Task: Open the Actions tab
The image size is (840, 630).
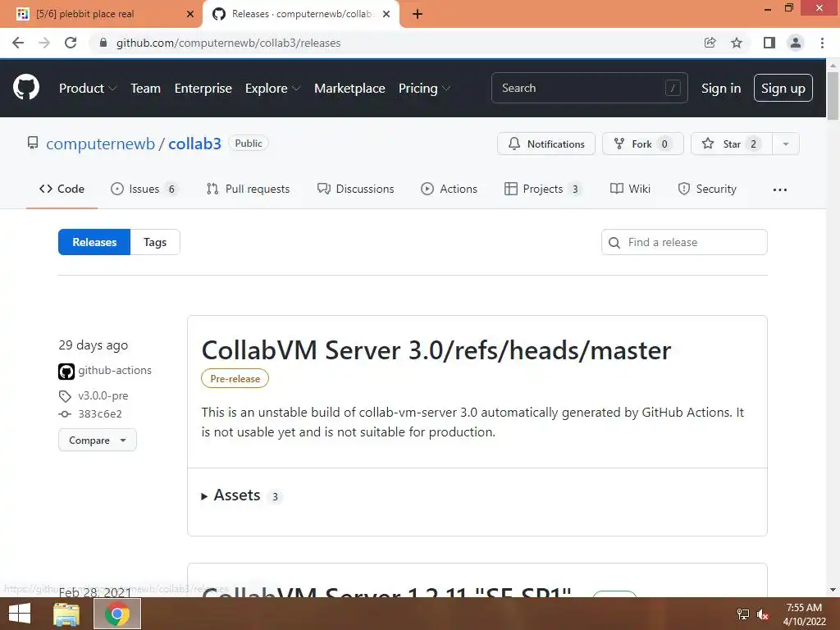Action: [449, 189]
